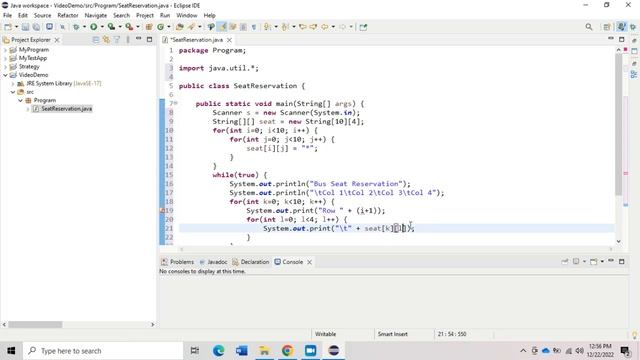640x360 pixels.
Task: Click the Open Perspective icon
Action: (607, 27)
